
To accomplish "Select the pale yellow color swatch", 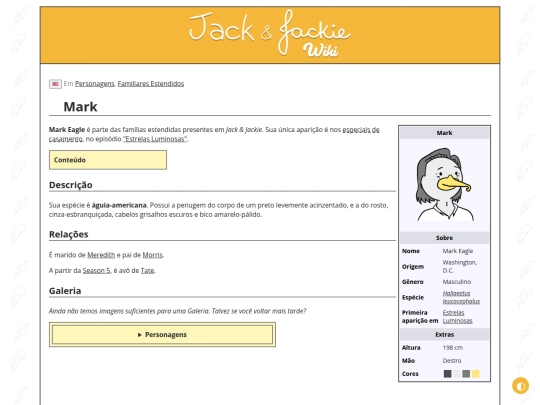I will click(475, 374).
